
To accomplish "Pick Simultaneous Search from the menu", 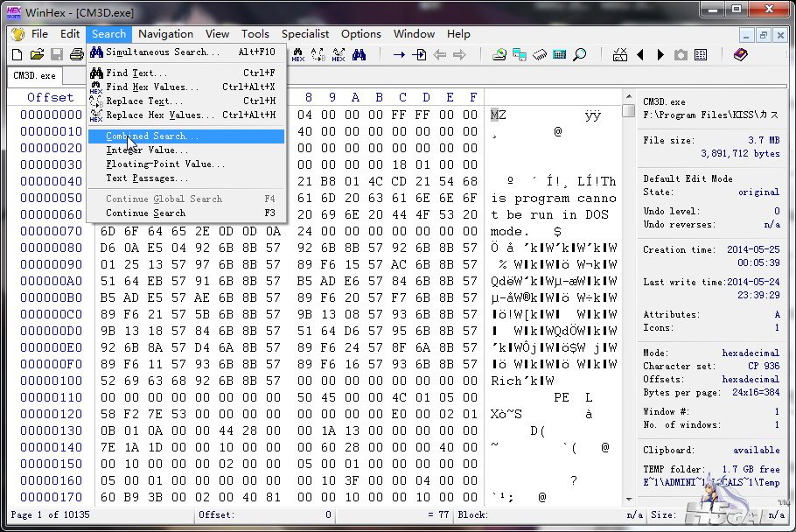I will point(163,52).
